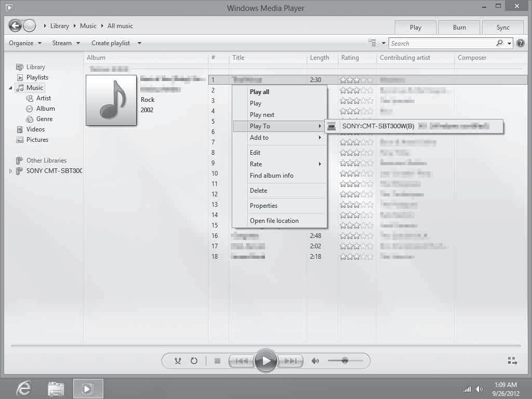This screenshot has height=399, width=532.
Task: Switch to Now Playing view icon
Action: pyautogui.click(x=512, y=361)
